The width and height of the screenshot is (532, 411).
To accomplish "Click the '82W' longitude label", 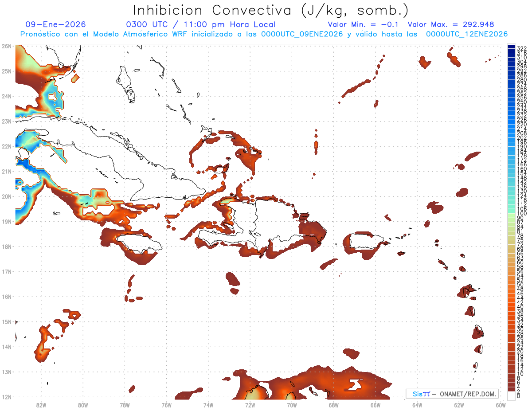I will click(x=41, y=405).
